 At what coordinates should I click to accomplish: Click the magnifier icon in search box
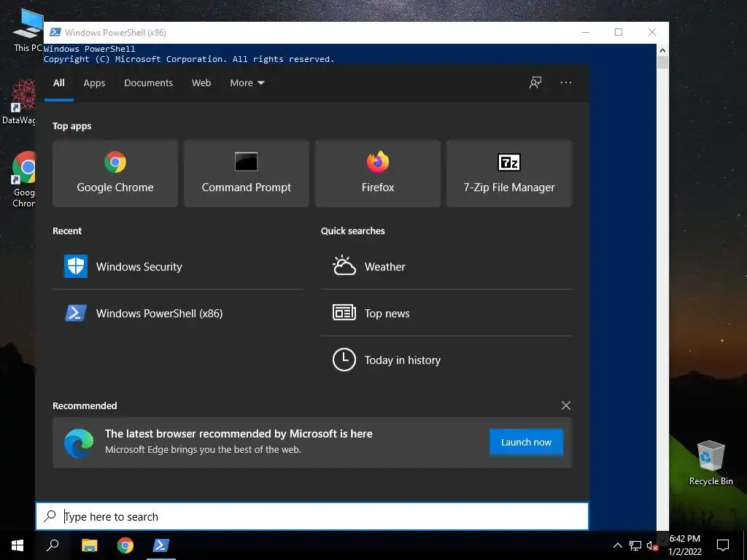[x=50, y=516]
